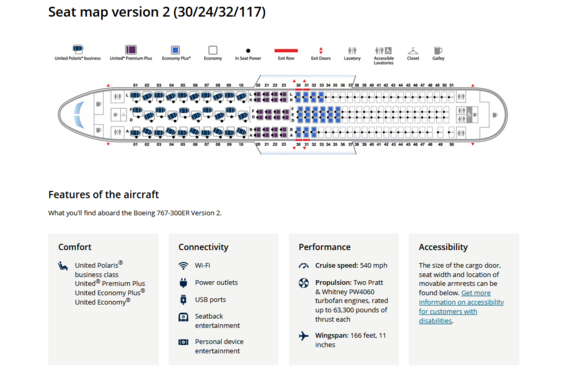Screen dimensions: 580x372
Task: Click the Power outlets plug icon
Action: tap(183, 283)
